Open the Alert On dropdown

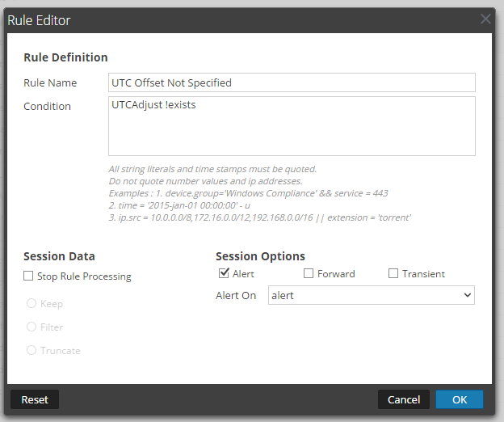371,296
